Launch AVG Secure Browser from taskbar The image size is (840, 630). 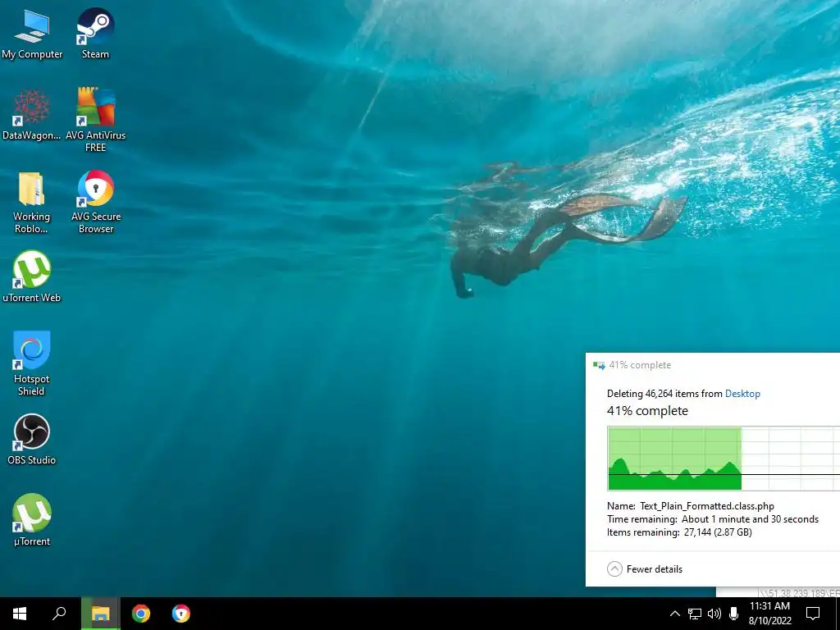point(181,614)
